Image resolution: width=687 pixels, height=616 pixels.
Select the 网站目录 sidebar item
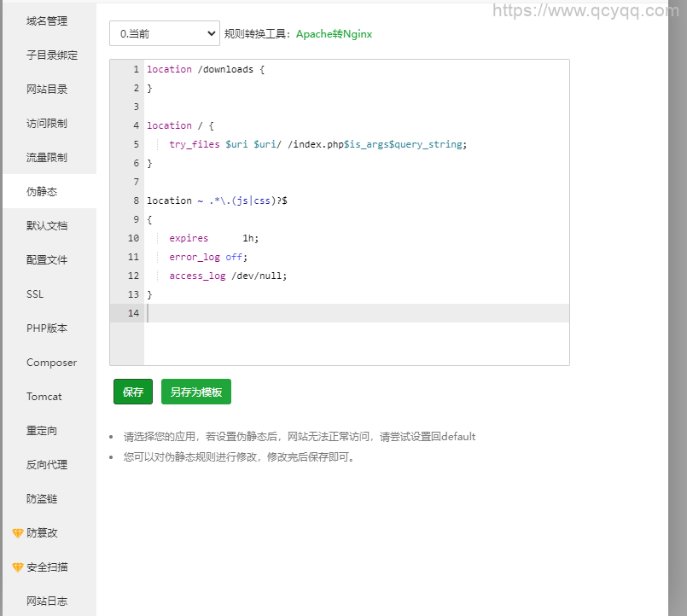point(47,89)
